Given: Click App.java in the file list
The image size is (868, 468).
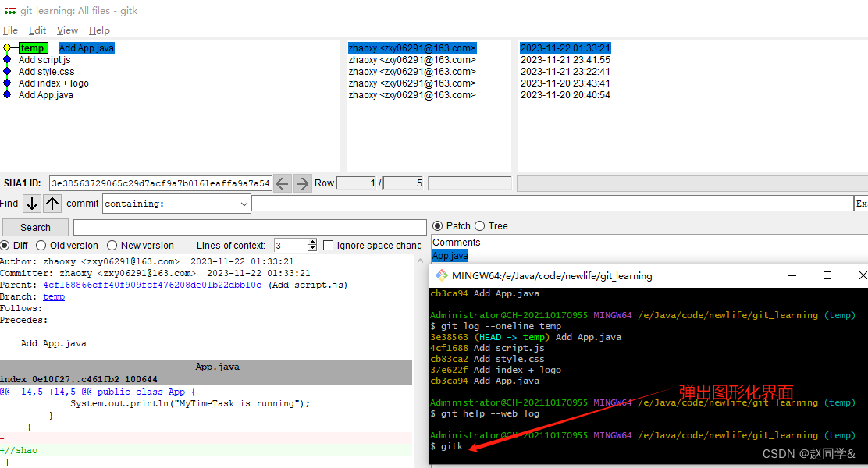Looking at the screenshot, I should tap(450, 256).
